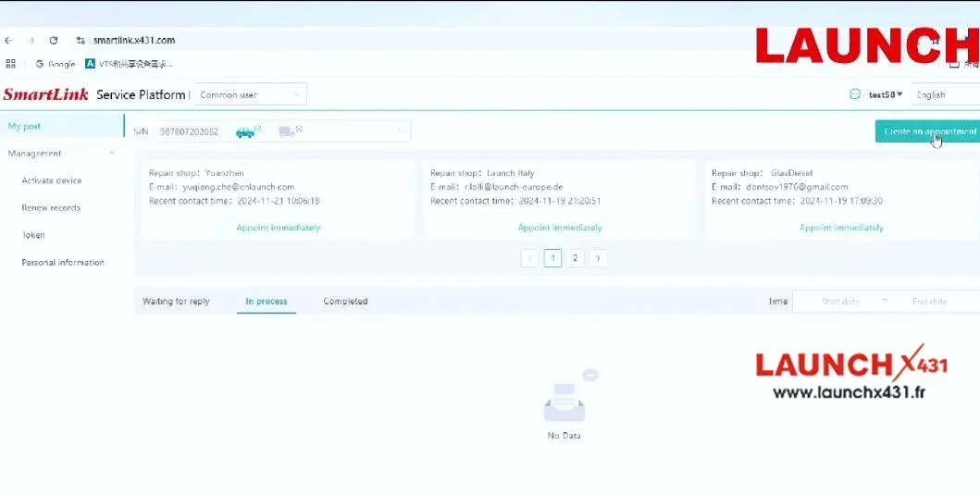980x496 pixels.
Task: Click the Start date field
Action: point(840,301)
